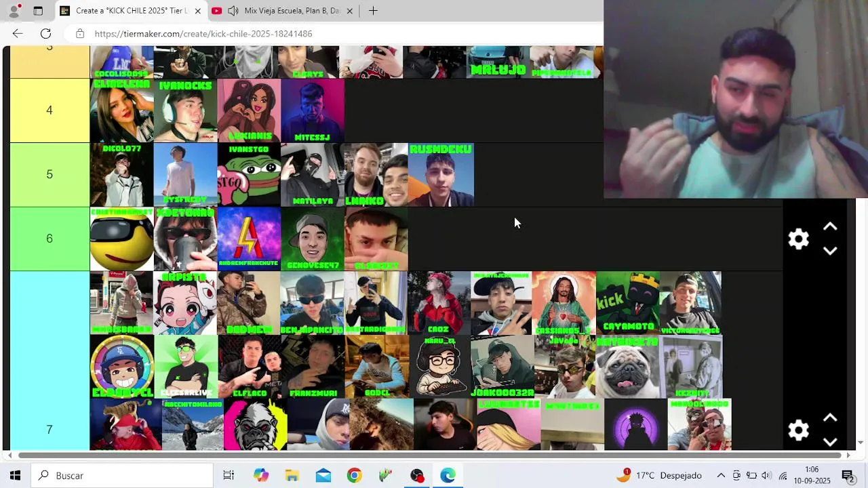Select the LUKIANIS cartoon image

pyautogui.click(x=249, y=110)
